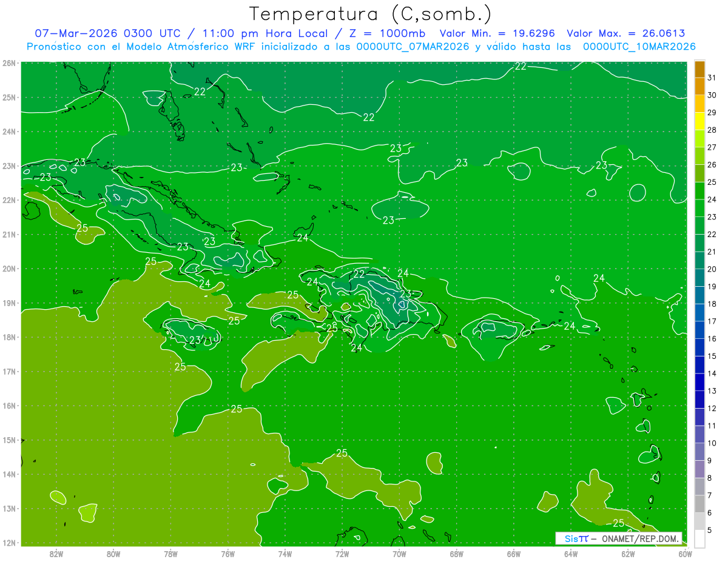Image resolution: width=728 pixels, height=562 pixels.
Task: Click 'Modelo Atmosferico WRF' in the forecast line
Action: click(x=190, y=47)
